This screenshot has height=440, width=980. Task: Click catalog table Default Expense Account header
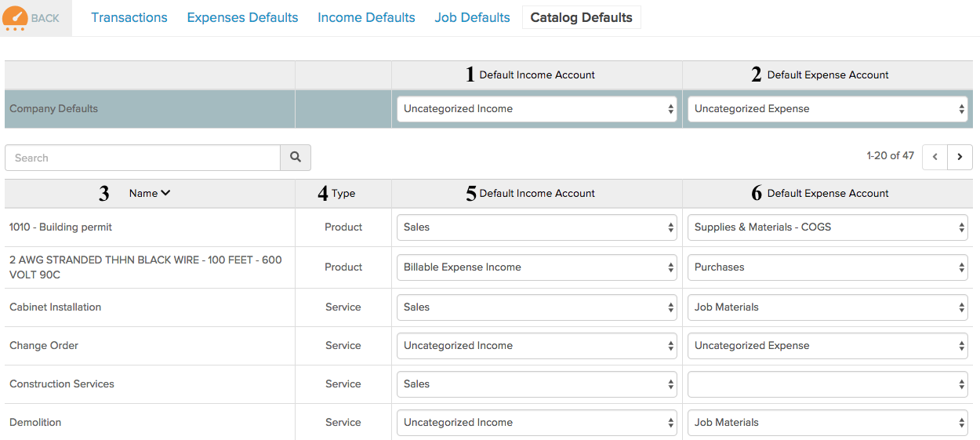pos(828,193)
